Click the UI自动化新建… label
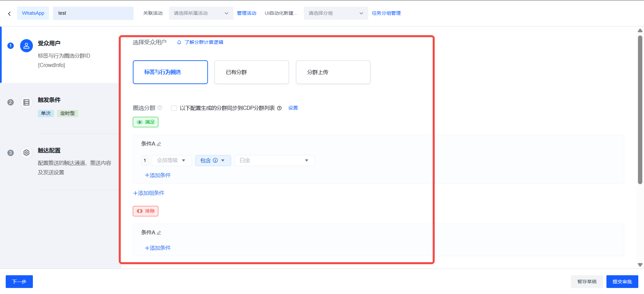The height and width of the screenshot is (294, 644). point(281,13)
